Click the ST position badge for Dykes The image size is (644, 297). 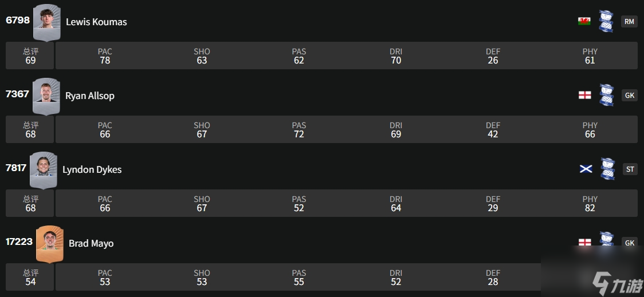point(630,169)
